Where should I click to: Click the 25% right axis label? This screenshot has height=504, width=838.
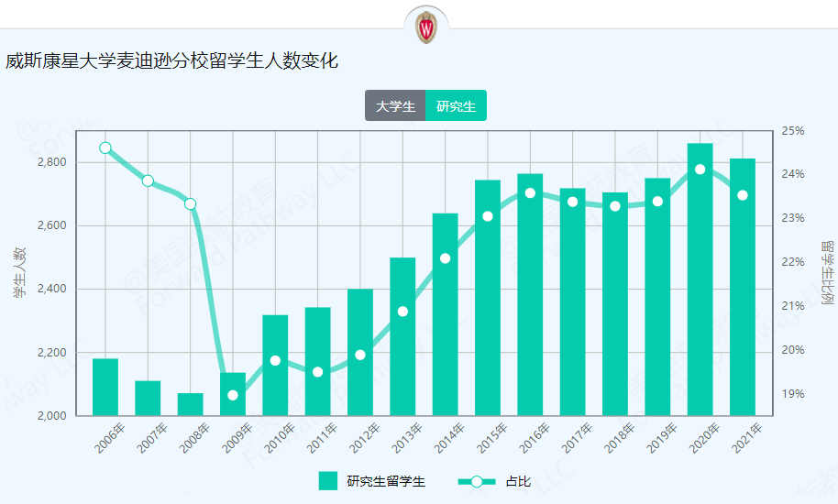(792, 131)
